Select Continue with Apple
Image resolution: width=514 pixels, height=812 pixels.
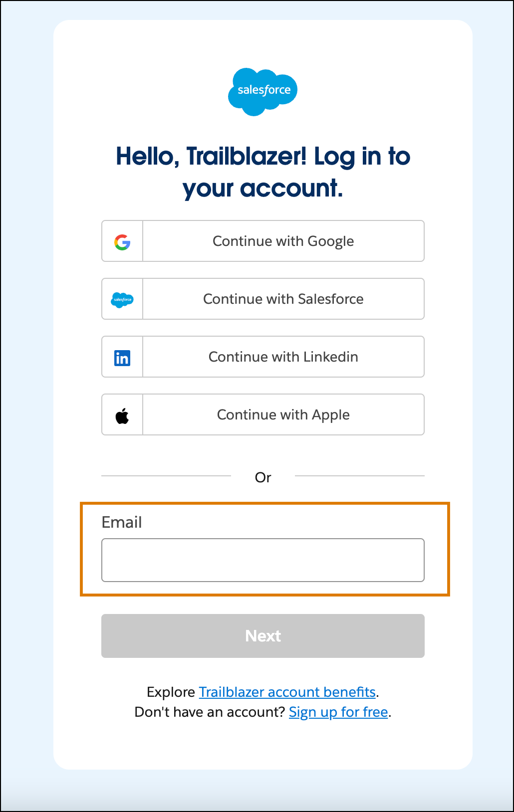283,414
